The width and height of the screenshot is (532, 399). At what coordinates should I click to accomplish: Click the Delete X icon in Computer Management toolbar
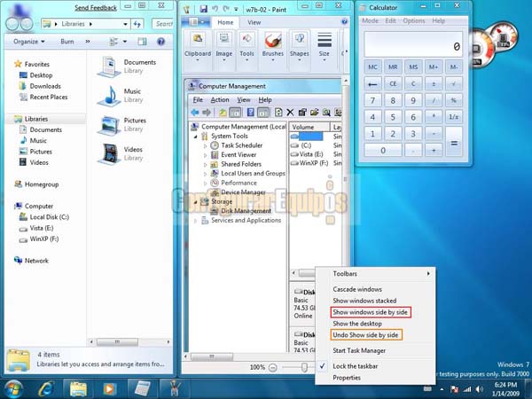[290, 113]
